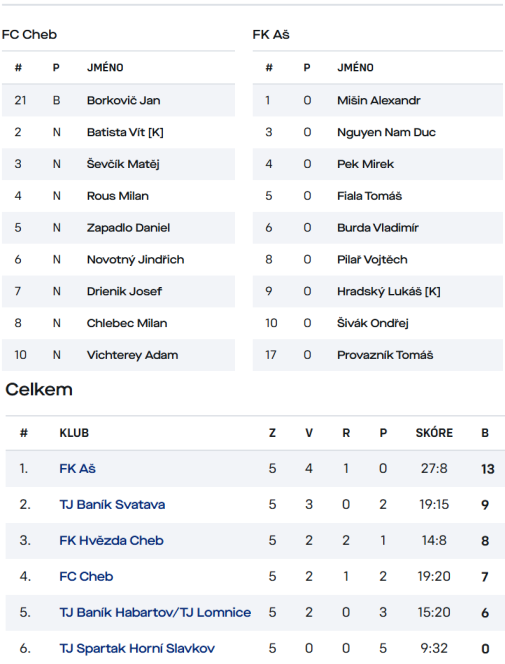Open the FK Hvězda Cheb club link
This screenshot has width=505, height=664.
111,540
